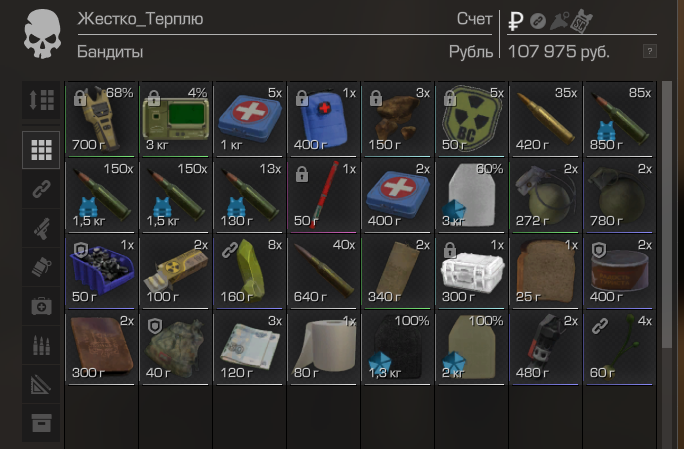Filter by ammunition bullets icon
The height and width of the screenshot is (449, 684).
click(41, 345)
